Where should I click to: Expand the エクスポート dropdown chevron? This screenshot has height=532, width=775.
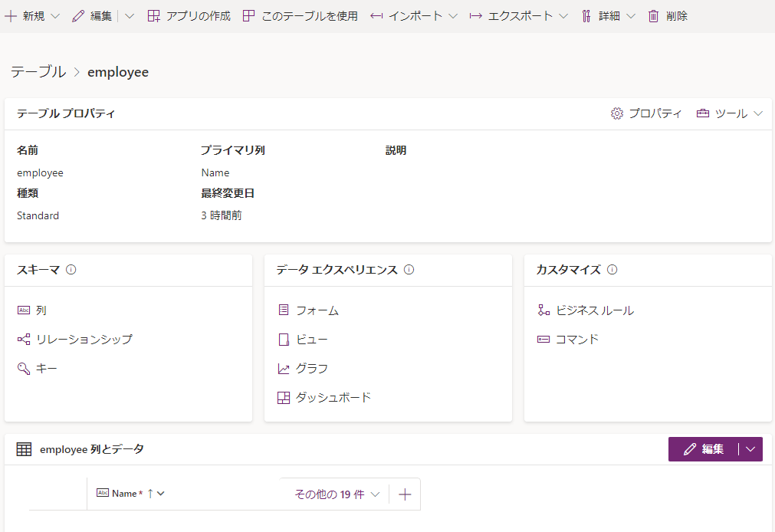point(563,16)
